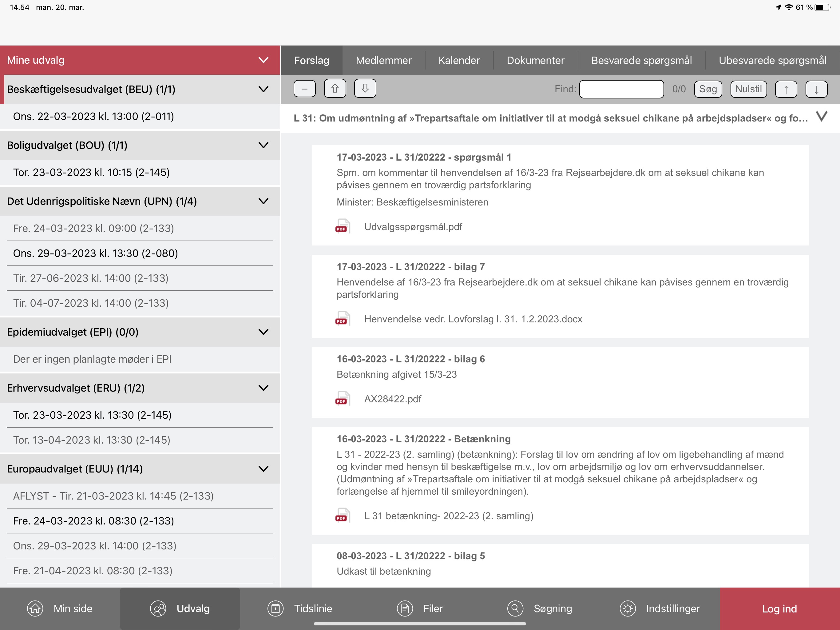Collapse Europaudvalget (EUU) meeting list

pyautogui.click(x=263, y=469)
